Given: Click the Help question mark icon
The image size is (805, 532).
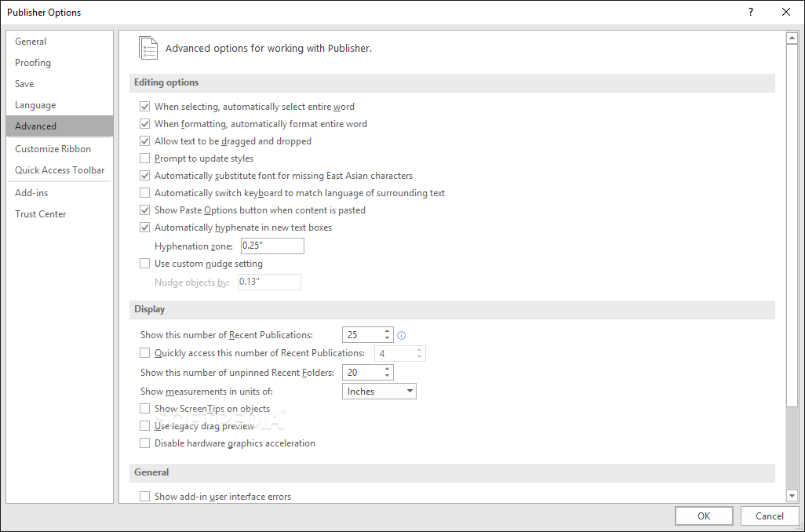Looking at the screenshot, I should click(751, 12).
